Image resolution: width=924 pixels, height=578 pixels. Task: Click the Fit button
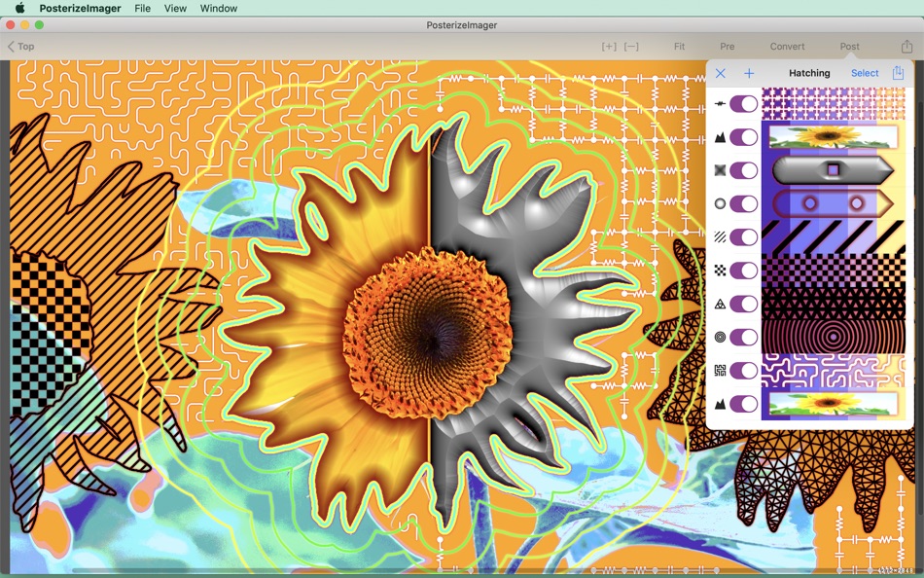click(679, 46)
